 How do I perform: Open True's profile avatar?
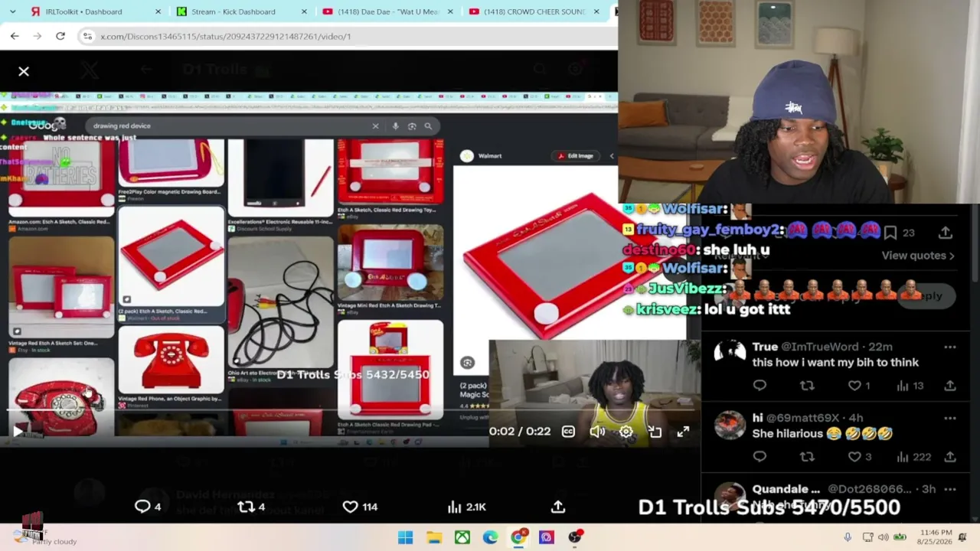click(x=729, y=352)
